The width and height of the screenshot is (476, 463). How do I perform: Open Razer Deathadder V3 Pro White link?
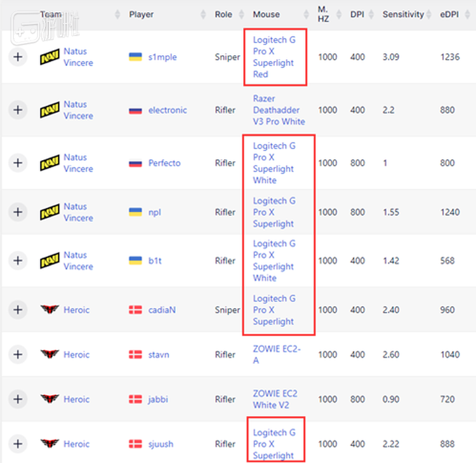coord(279,110)
